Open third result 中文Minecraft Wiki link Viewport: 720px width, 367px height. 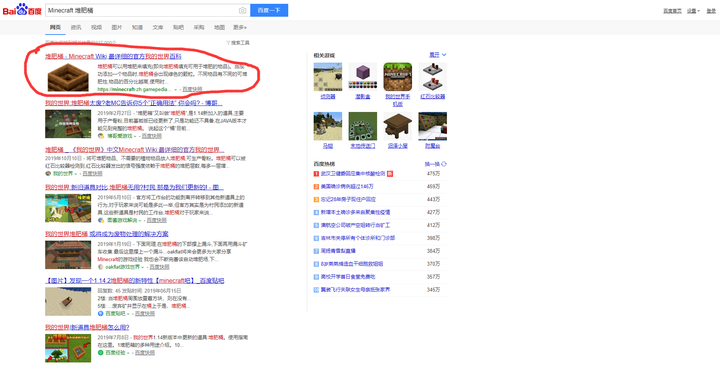[135, 150]
